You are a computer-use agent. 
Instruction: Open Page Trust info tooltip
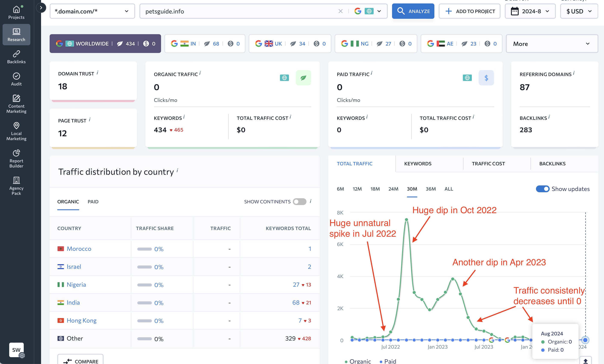[89, 119]
